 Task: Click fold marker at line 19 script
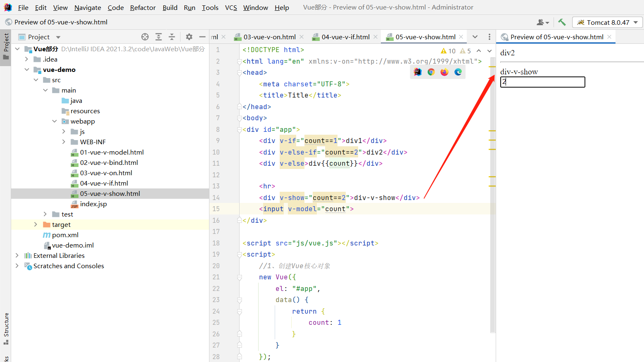(239, 255)
